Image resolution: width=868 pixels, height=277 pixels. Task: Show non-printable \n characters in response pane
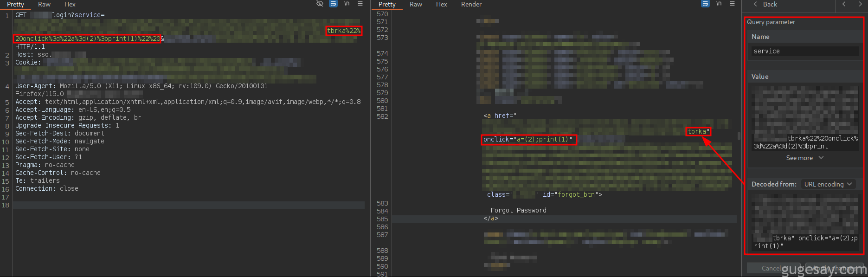click(x=719, y=4)
